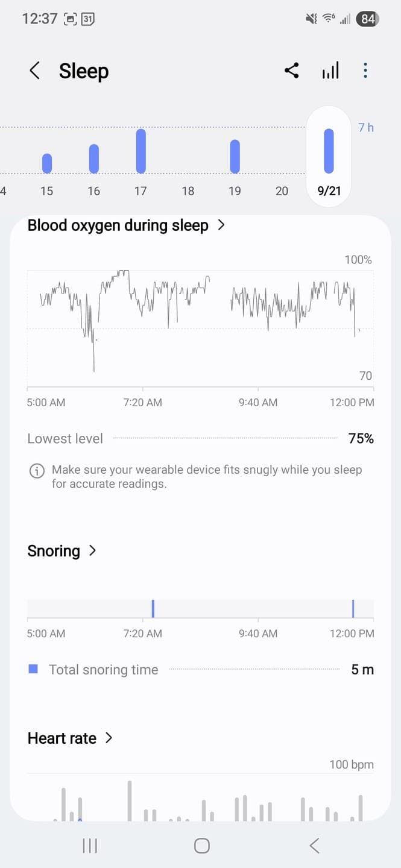Expand Blood oxygen during sleep details
401x868 pixels.
[221, 225]
